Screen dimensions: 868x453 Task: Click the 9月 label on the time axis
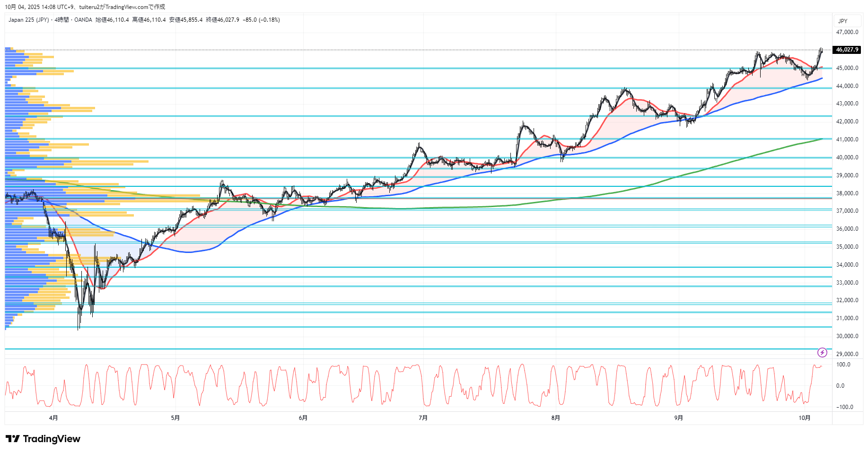tap(679, 418)
